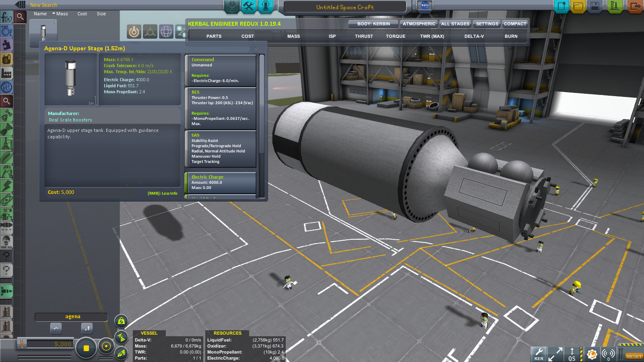Select the Rotate gizmo tool
The image size is (644, 362).
click(x=166, y=31)
